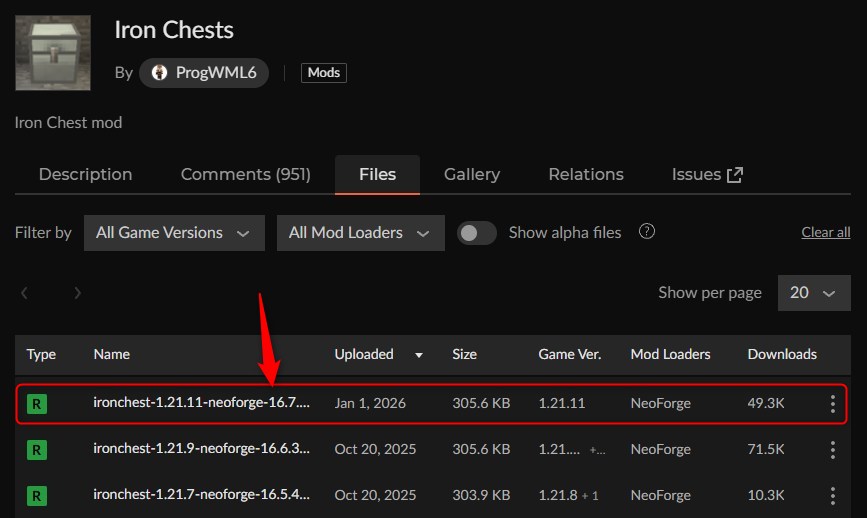Open author ProgWML6 profile
Image resolution: width=867 pixels, height=518 pixels.
[x=204, y=72]
